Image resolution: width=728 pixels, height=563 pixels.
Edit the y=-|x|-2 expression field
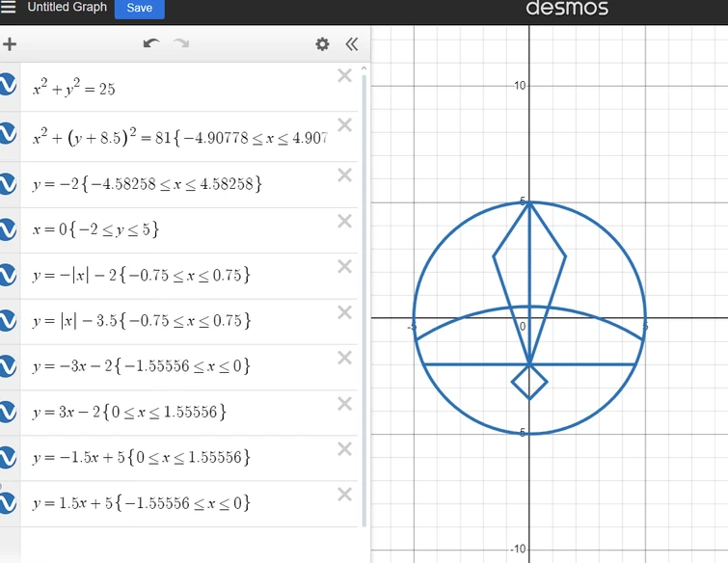pos(189,276)
